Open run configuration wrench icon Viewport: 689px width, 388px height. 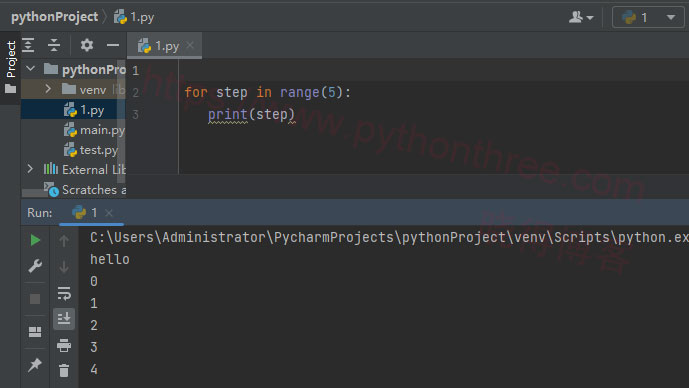[x=35, y=266]
